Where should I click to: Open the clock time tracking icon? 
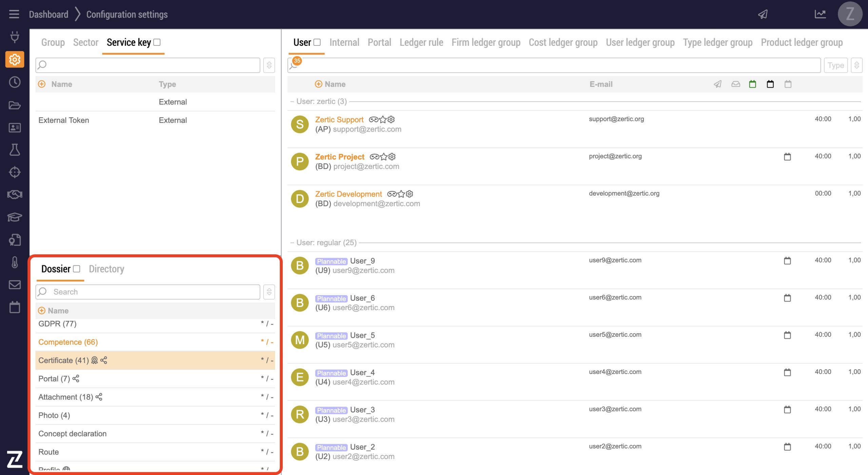coord(15,82)
